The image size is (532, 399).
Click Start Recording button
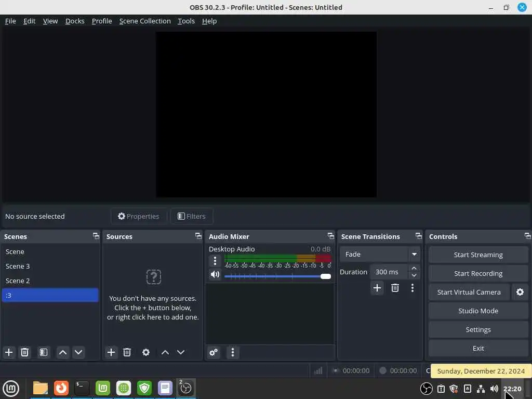[x=478, y=273]
